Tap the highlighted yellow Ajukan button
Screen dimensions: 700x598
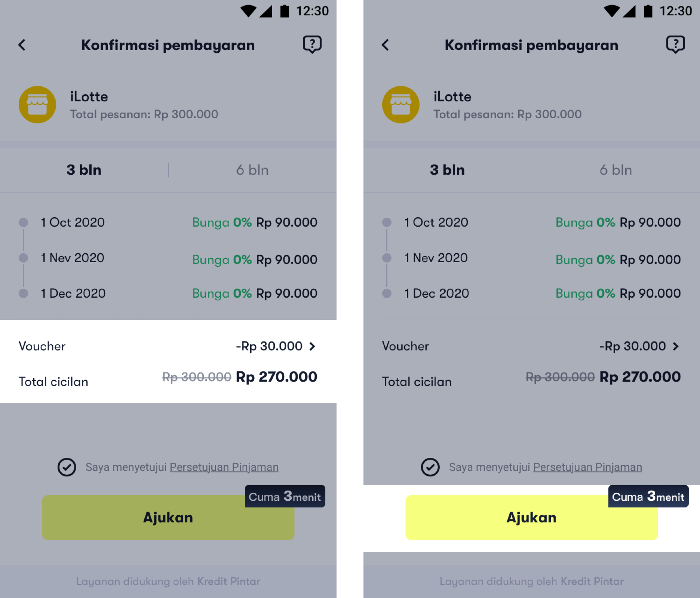(x=531, y=518)
